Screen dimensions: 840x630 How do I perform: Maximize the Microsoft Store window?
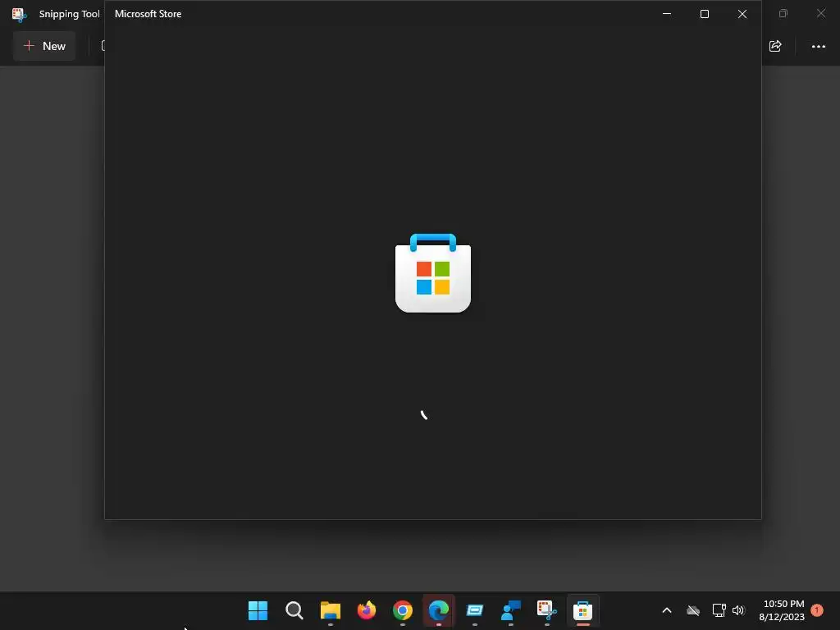click(x=705, y=14)
